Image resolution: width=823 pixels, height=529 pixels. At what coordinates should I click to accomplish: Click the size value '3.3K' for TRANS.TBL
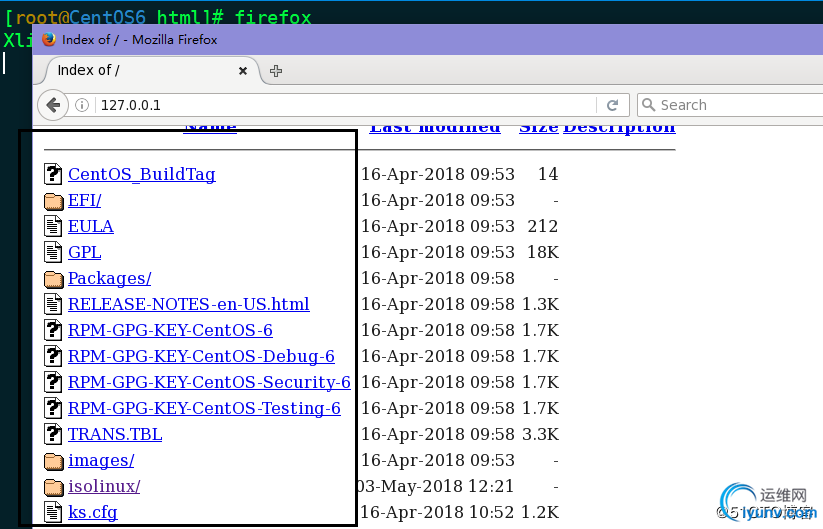[x=541, y=434]
